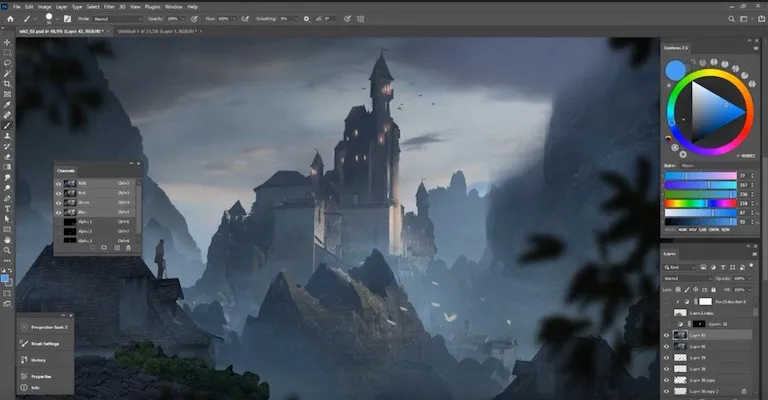Open the Brush Settings panel
This screenshot has width=768, height=400.
[x=45, y=343]
